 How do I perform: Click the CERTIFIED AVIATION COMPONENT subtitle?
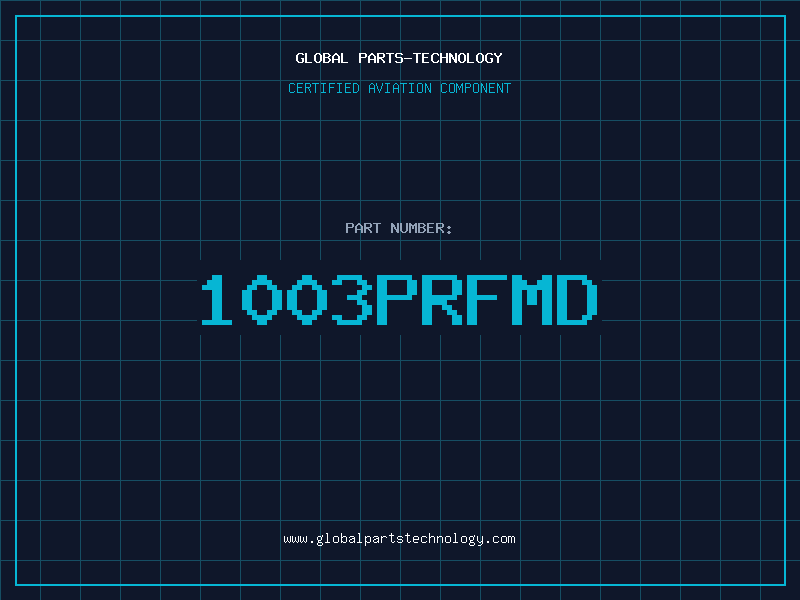(399, 88)
